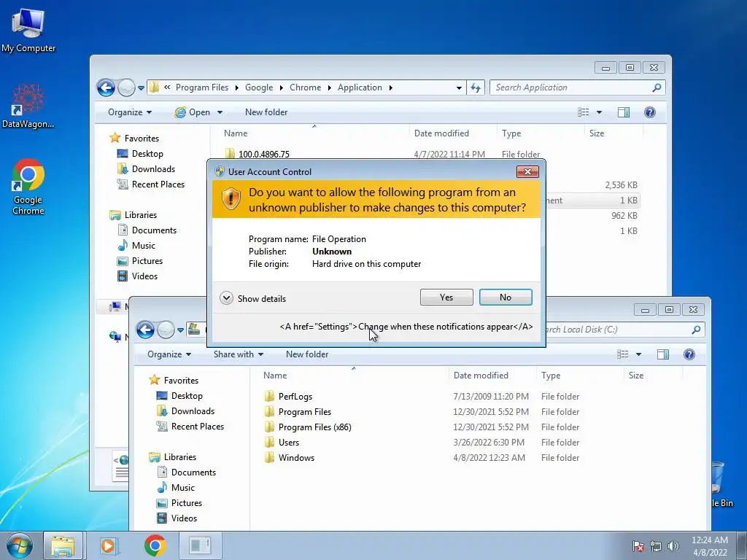The width and height of the screenshot is (747, 560).
Task: Change view icon in Local Disk window
Action: 623,354
